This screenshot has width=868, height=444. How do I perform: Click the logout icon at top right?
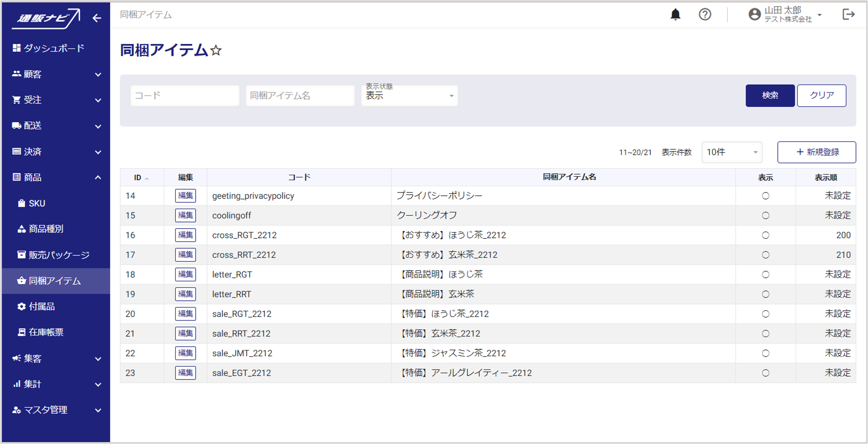click(x=848, y=15)
